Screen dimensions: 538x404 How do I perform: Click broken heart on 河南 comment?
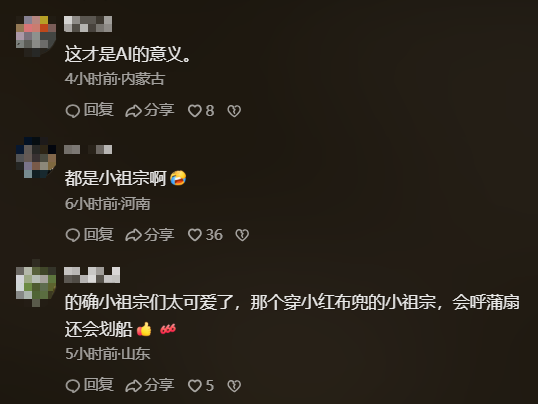[x=242, y=235]
